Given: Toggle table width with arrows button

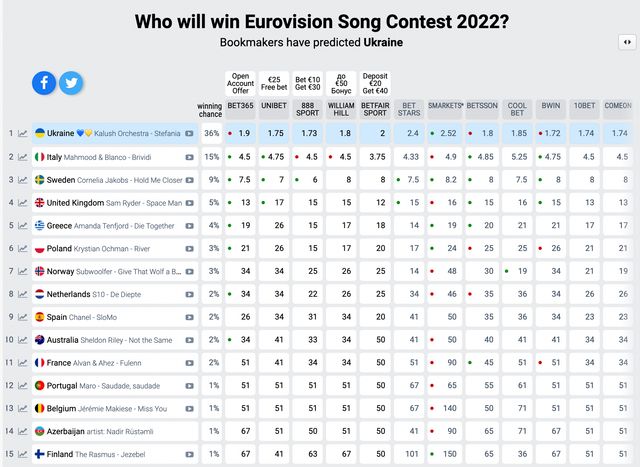Looking at the screenshot, I should click(x=626, y=42).
